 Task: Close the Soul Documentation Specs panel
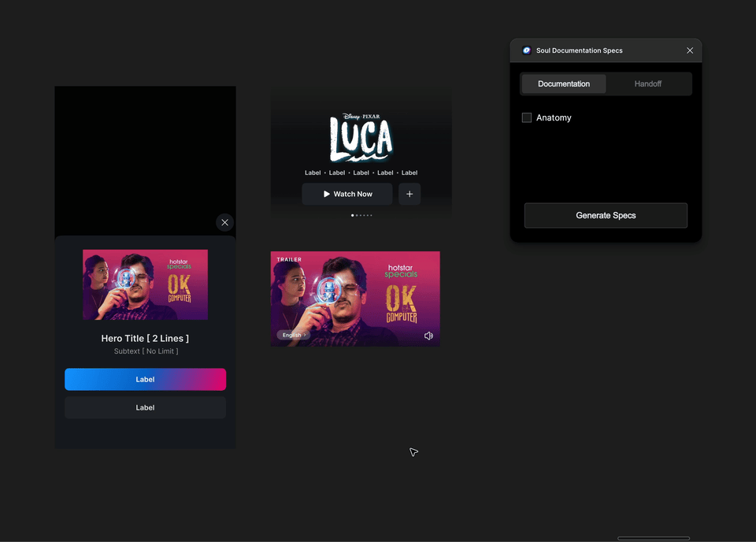[x=690, y=50]
